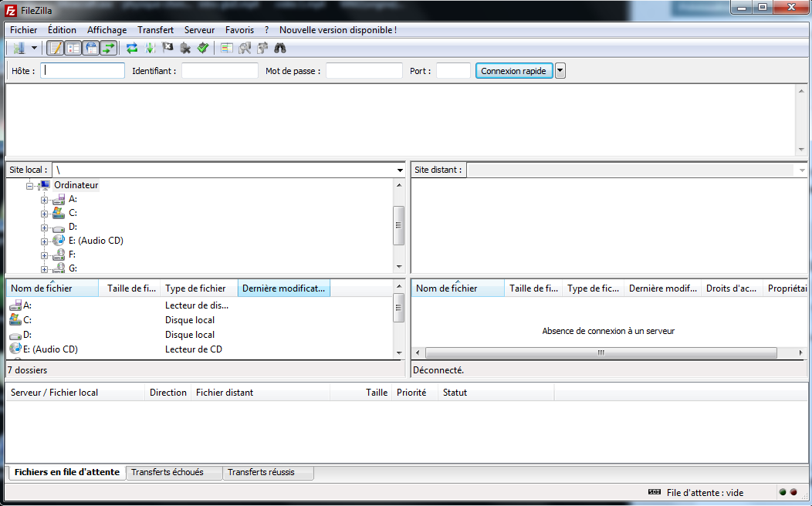Refresh the file and folder lists
The image size is (812, 506).
click(x=132, y=48)
